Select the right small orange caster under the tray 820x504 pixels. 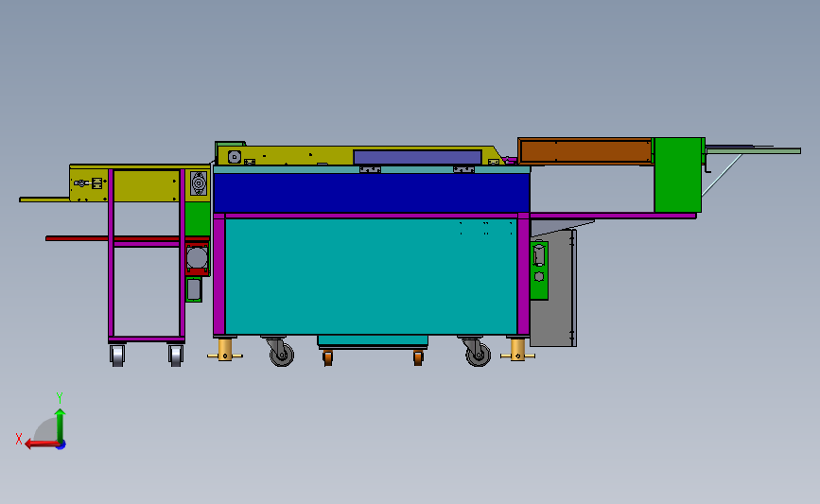418,358
